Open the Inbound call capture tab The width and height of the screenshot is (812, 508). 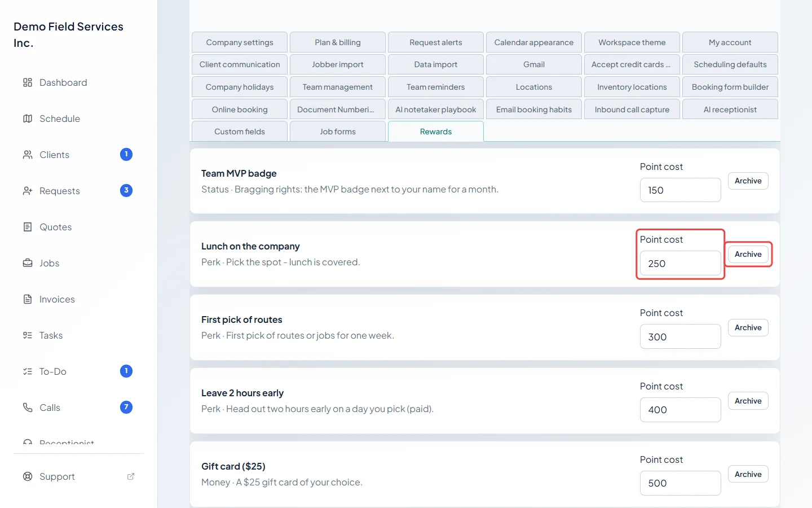coord(632,110)
